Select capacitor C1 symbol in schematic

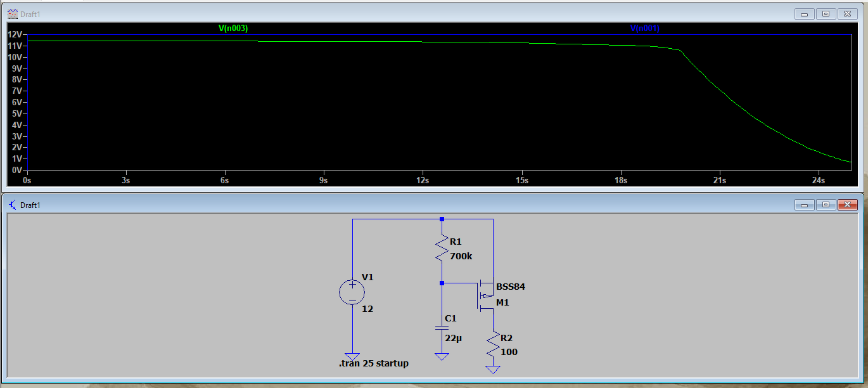442,327
